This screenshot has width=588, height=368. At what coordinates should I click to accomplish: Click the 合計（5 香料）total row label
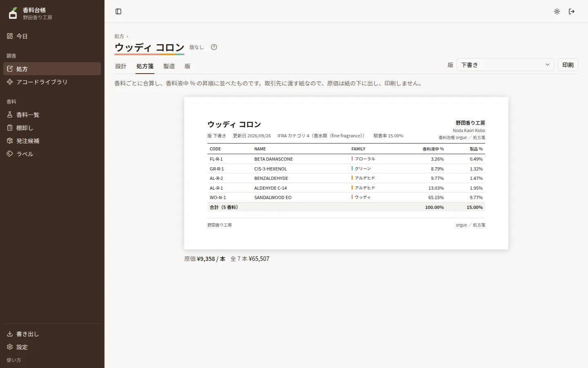(224, 207)
